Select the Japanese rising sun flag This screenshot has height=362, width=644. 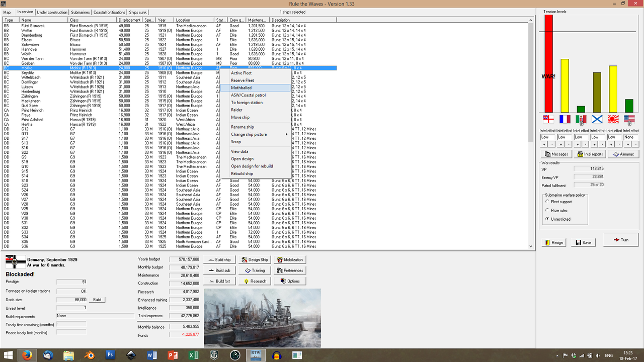pyautogui.click(x=613, y=119)
